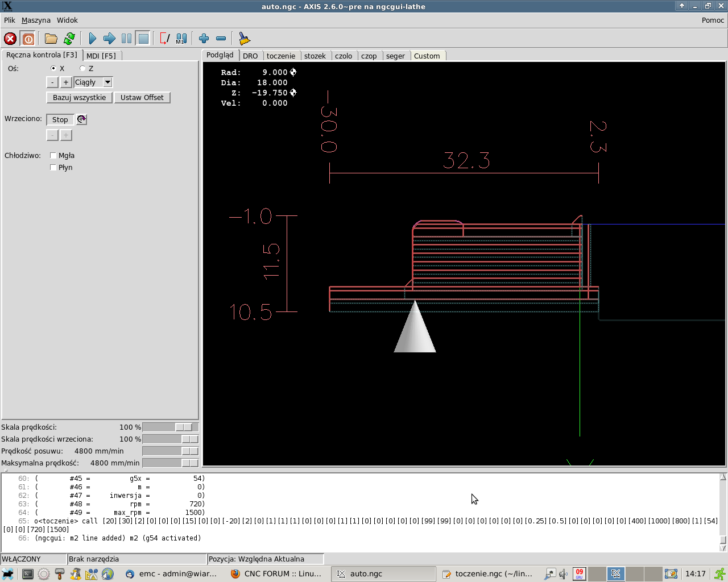
Task: Switch to Ręczna kontrola [F3] tab
Action: pyautogui.click(x=42, y=55)
